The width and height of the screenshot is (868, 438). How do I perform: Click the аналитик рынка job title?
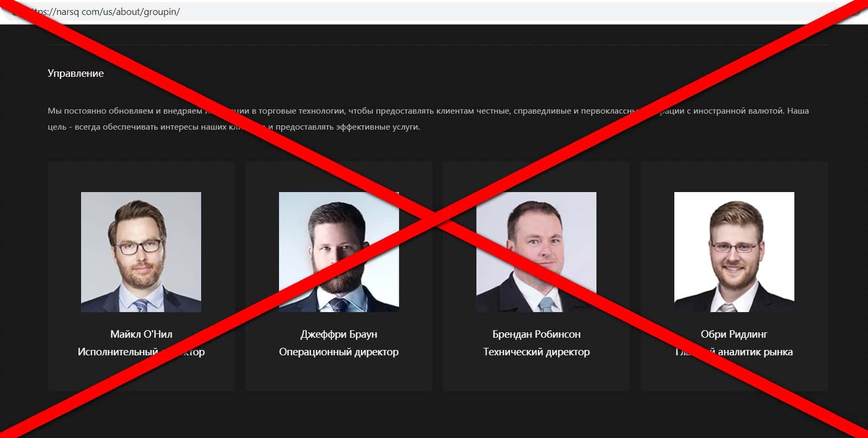[734, 352]
